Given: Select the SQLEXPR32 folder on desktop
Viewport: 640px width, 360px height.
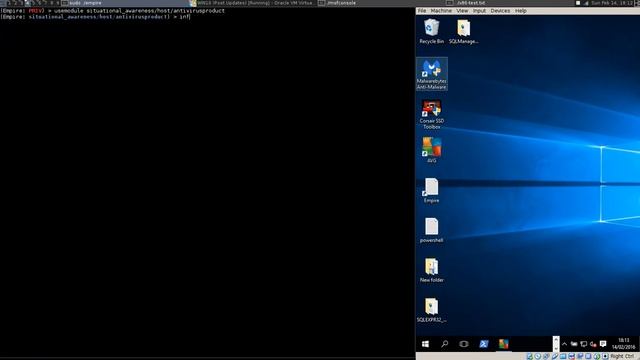Looking at the screenshot, I should coord(431,310).
